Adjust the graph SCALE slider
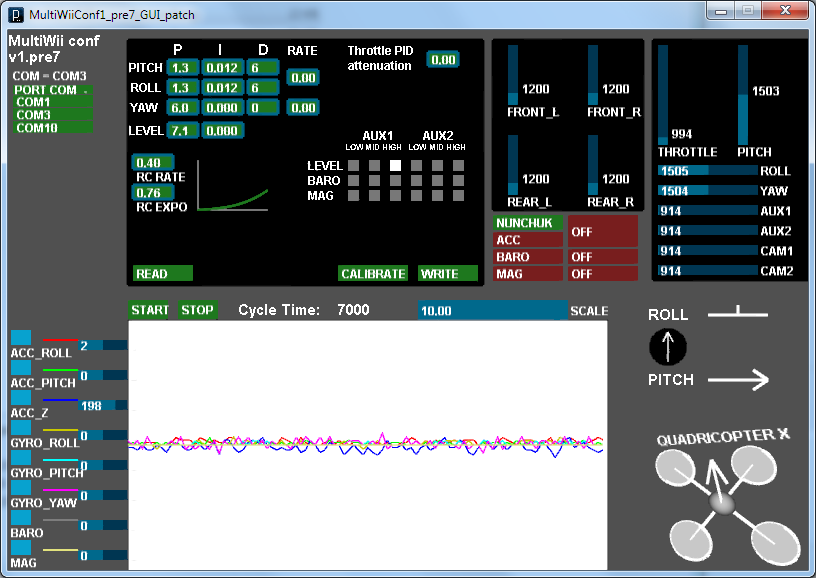816x578 pixels. [492, 311]
